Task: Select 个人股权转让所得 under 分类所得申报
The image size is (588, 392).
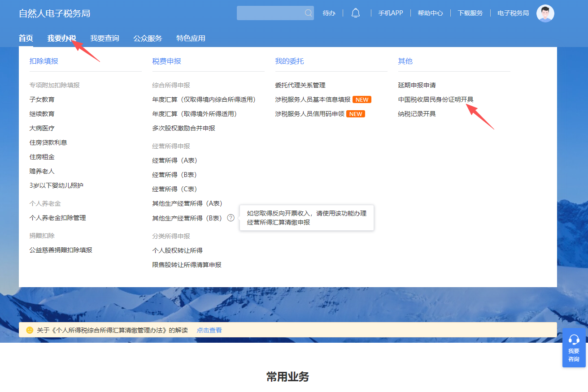Action: (178, 250)
